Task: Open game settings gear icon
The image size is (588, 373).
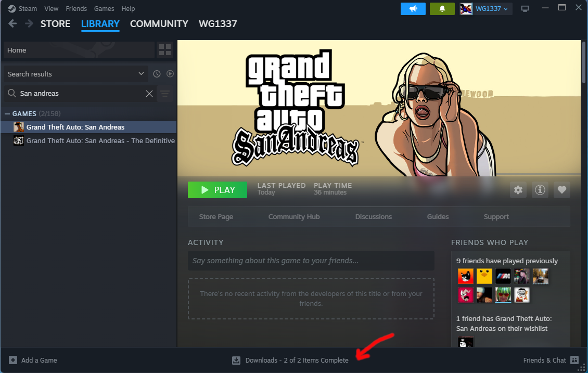Action: (518, 190)
